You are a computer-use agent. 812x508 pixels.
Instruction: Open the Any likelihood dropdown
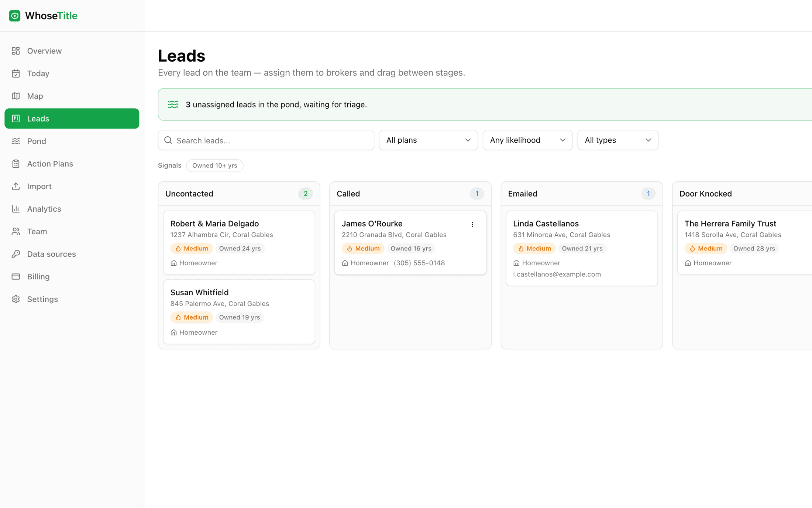click(x=527, y=140)
